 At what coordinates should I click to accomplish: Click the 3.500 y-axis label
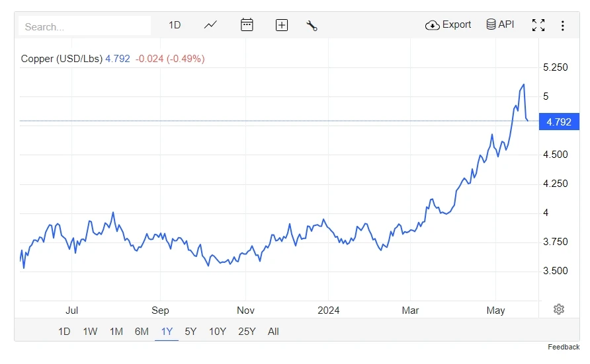pos(556,271)
